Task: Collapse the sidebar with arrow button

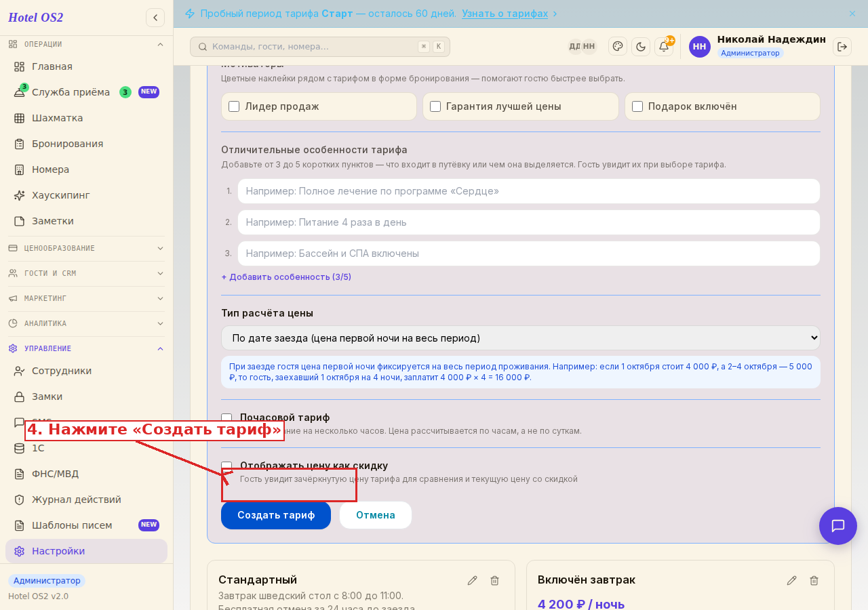Action: pyautogui.click(x=155, y=18)
